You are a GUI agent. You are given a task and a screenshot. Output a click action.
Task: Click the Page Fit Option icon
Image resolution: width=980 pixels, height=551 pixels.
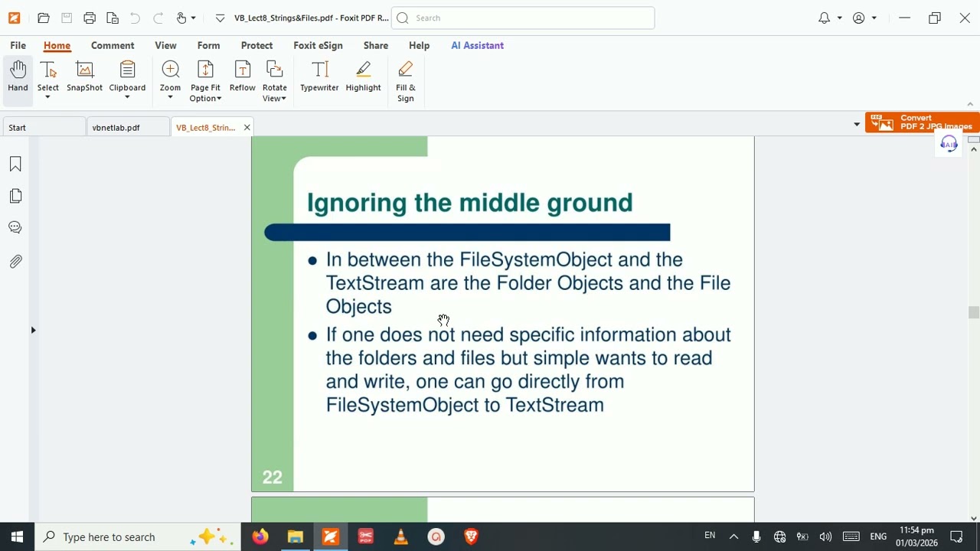(205, 70)
